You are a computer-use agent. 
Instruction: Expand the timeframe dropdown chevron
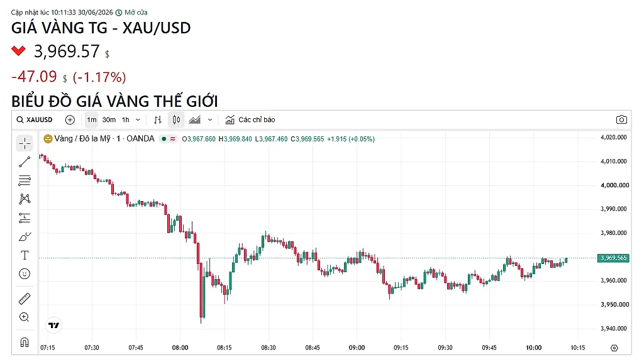coord(138,119)
